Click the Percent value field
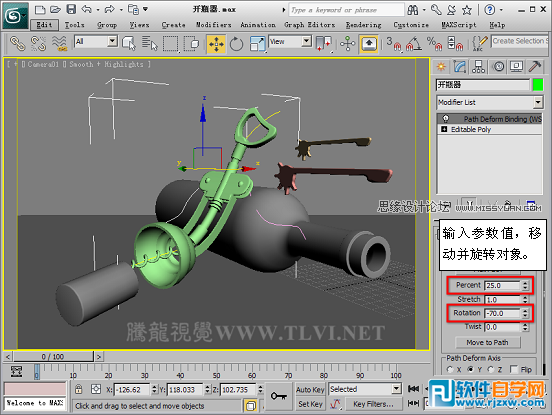Viewport: 552px width, 415px height. point(502,285)
